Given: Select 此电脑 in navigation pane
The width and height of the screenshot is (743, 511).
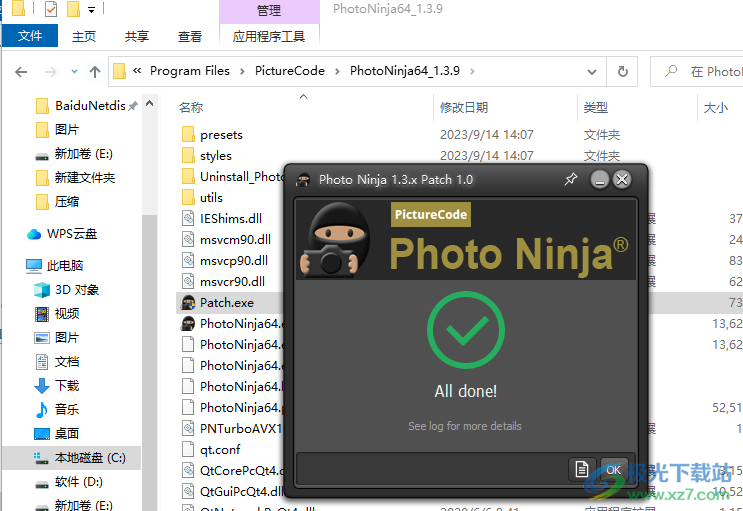Looking at the screenshot, I should [x=64, y=265].
